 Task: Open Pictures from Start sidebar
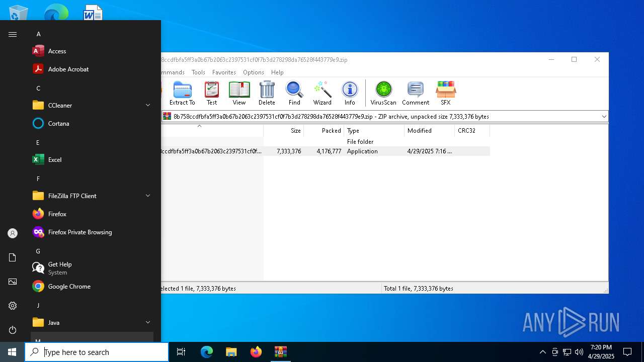(x=13, y=282)
